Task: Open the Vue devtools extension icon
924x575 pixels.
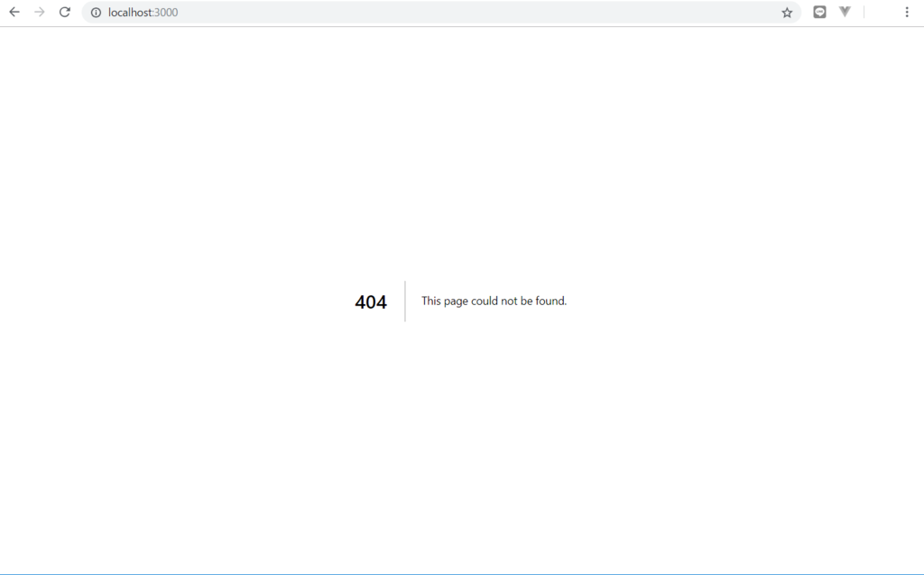Action: click(x=845, y=12)
